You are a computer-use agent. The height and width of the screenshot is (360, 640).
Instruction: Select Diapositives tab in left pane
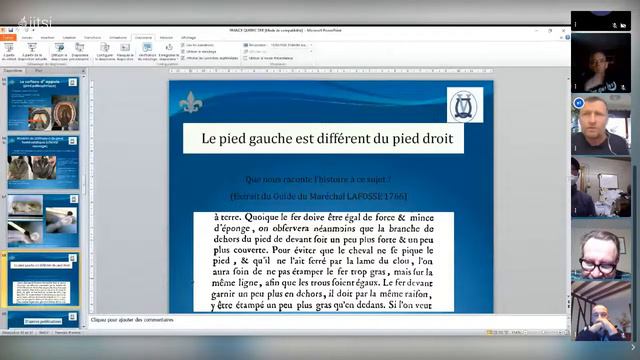pos(13,71)
